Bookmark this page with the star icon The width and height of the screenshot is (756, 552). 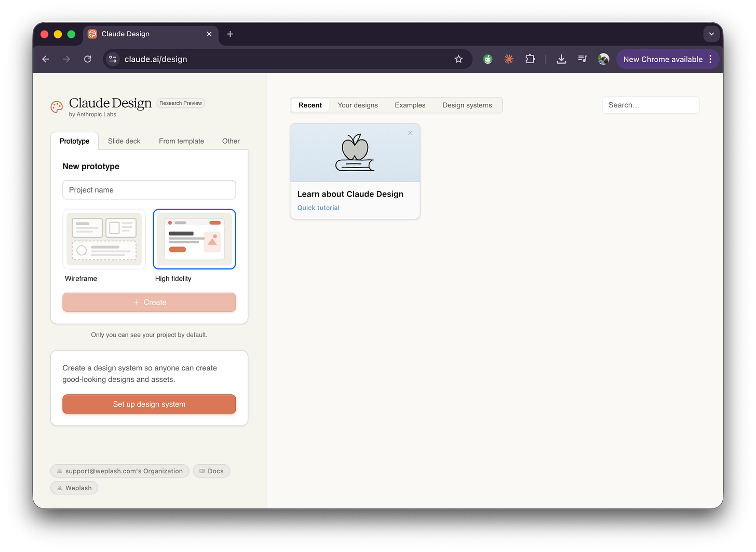(x=458, y=59)
